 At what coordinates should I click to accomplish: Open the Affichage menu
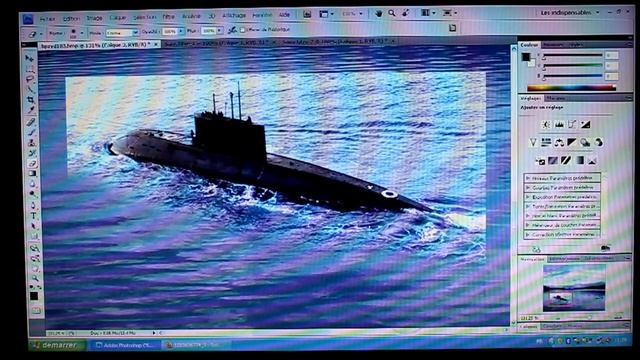[234, 16]
